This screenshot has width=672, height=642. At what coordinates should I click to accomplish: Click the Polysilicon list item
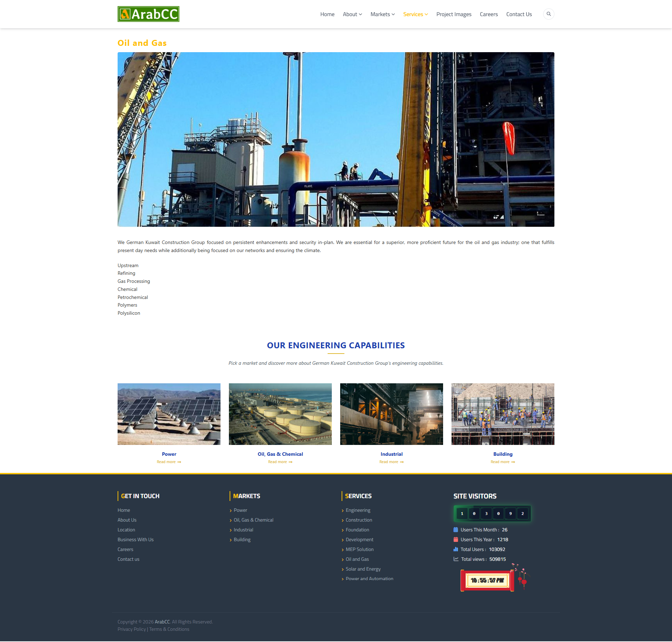point(129,313)
